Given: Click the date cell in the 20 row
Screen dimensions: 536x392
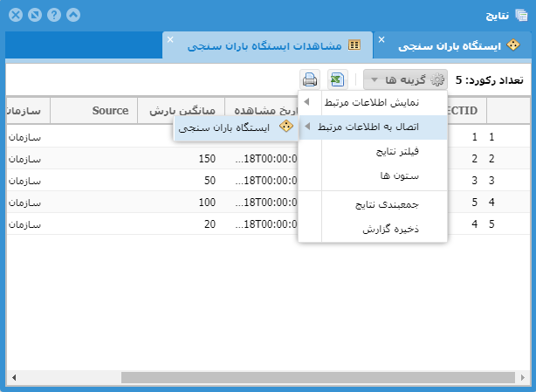Looking at the screenshot, I should coord(262,224).
